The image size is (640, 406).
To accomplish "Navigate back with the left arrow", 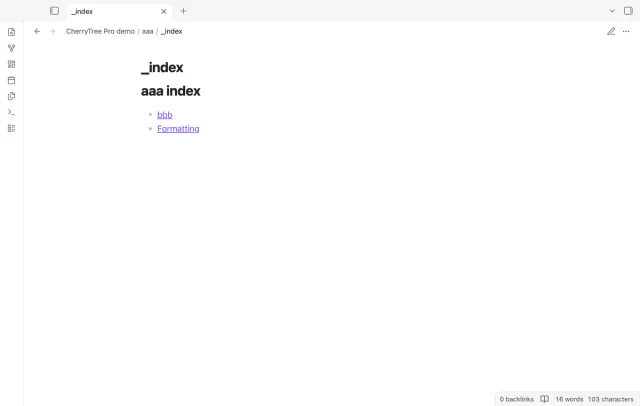I will [x=37, y=31].
